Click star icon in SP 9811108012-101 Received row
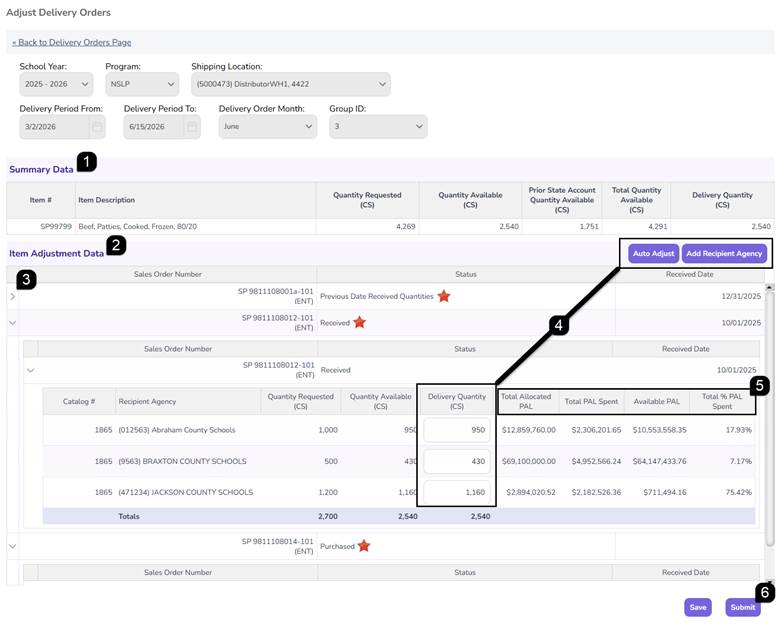The width and height of the screenshot is (780, 628). [359, 322]
